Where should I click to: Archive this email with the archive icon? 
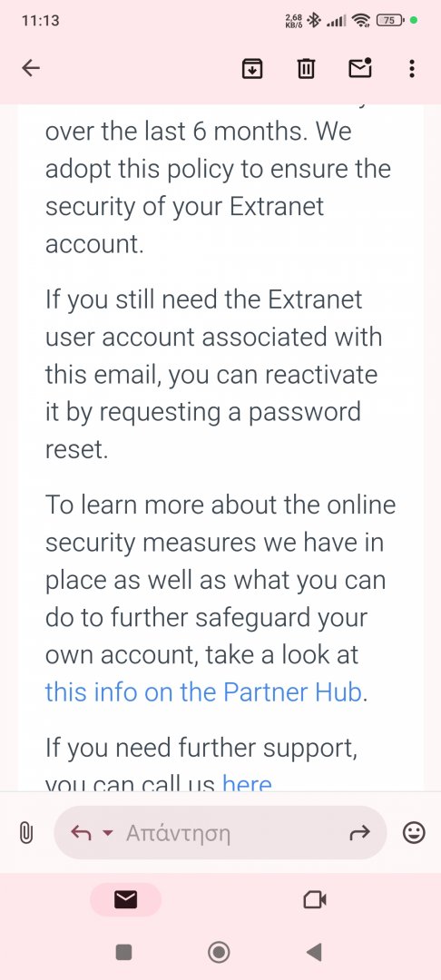coord(251,68)
